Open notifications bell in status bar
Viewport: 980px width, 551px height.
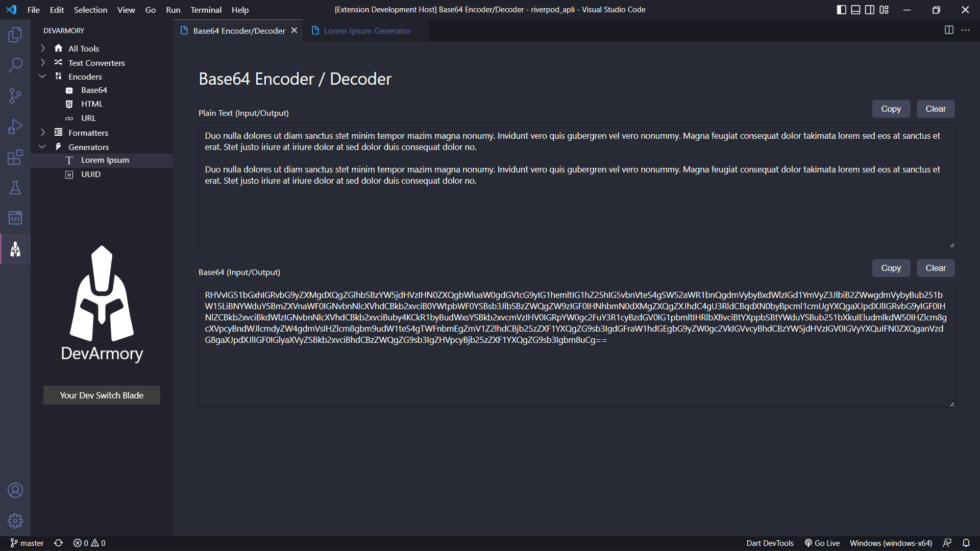966,543
